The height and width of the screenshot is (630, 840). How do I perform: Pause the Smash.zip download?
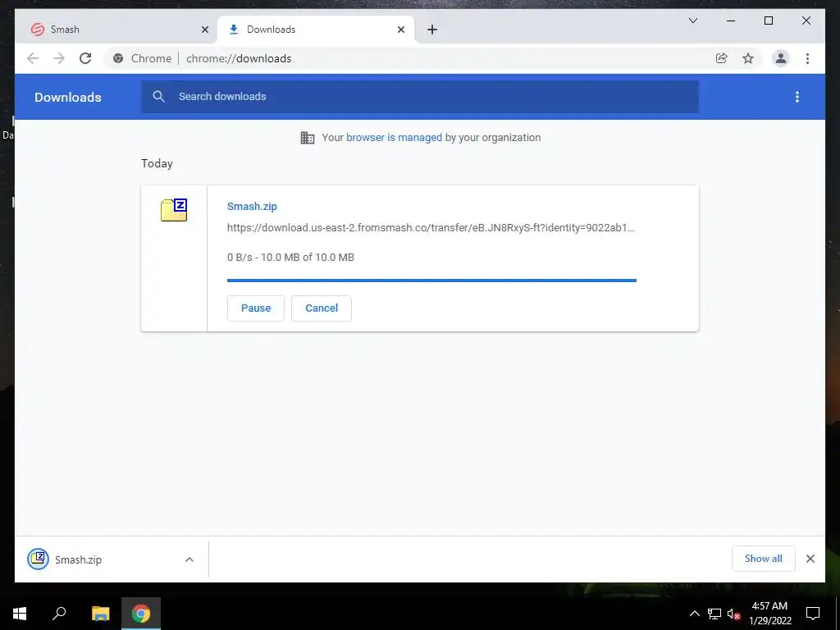coord(256,308)
